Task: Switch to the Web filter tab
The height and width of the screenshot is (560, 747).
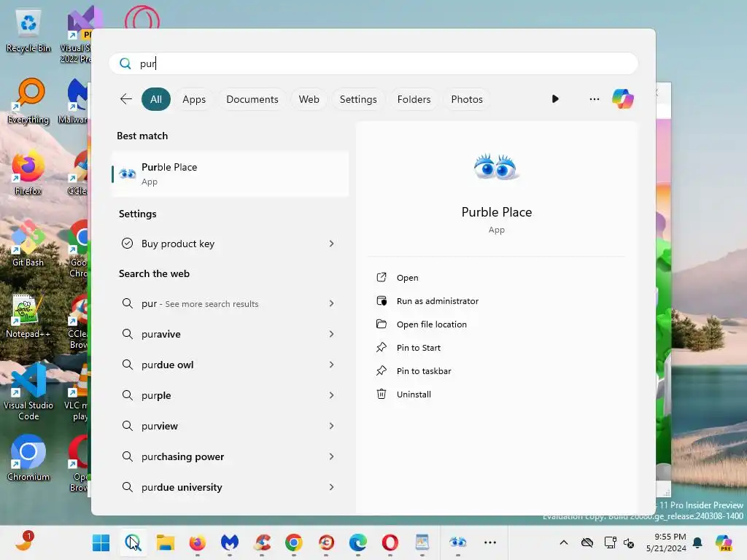Action: pos(309,99)
